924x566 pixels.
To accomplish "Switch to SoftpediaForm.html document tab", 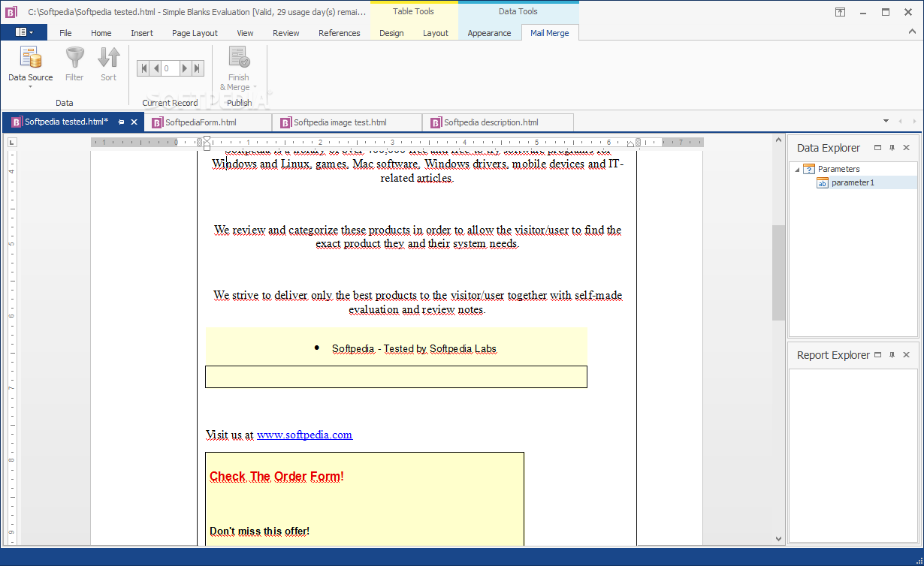I will point(207,122).
